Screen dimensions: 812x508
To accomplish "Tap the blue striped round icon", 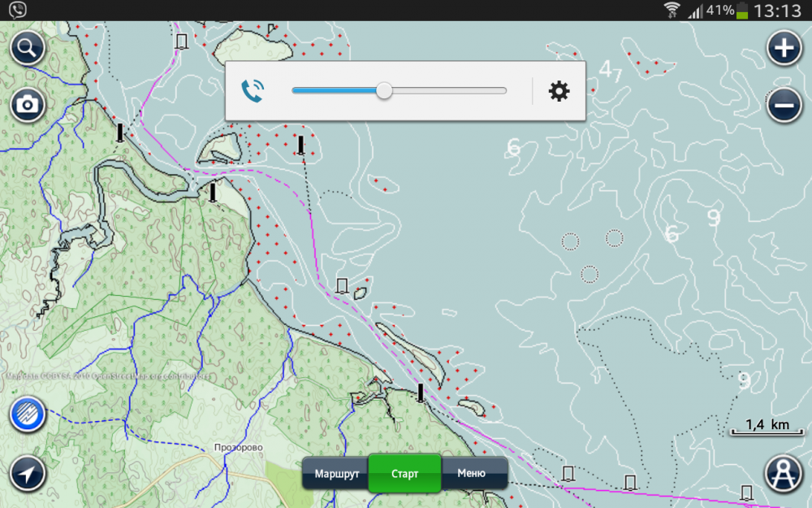I will [28, 415].
